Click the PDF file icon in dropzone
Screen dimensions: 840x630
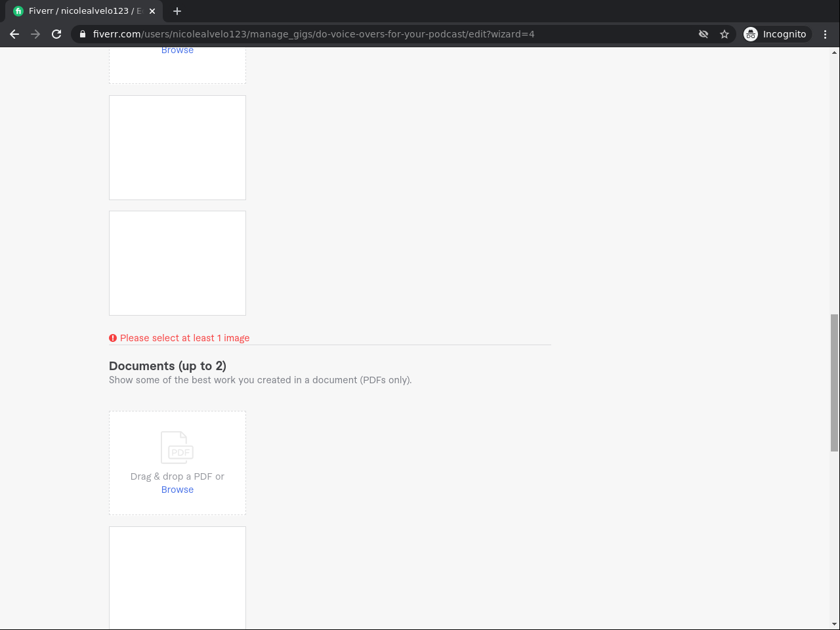[177, 448]
